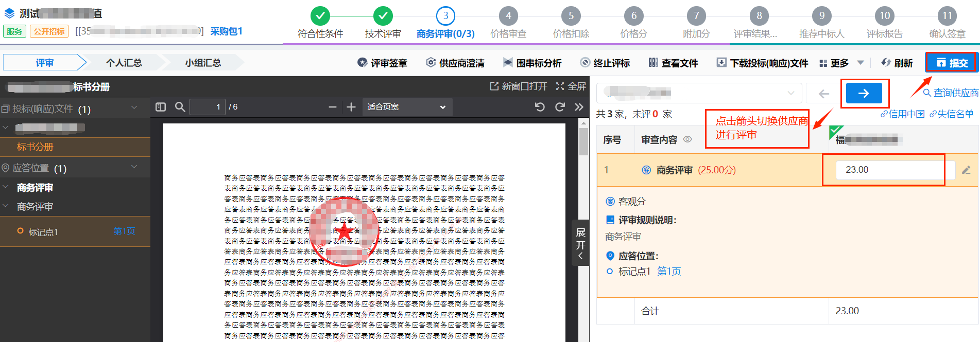Select 标书分册 in the file tree

pos(35,147)
